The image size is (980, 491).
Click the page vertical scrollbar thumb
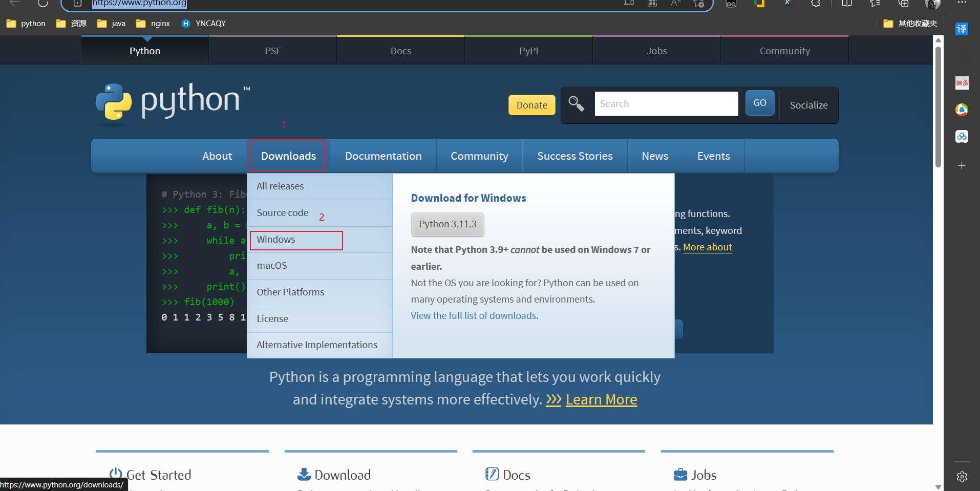938,106
